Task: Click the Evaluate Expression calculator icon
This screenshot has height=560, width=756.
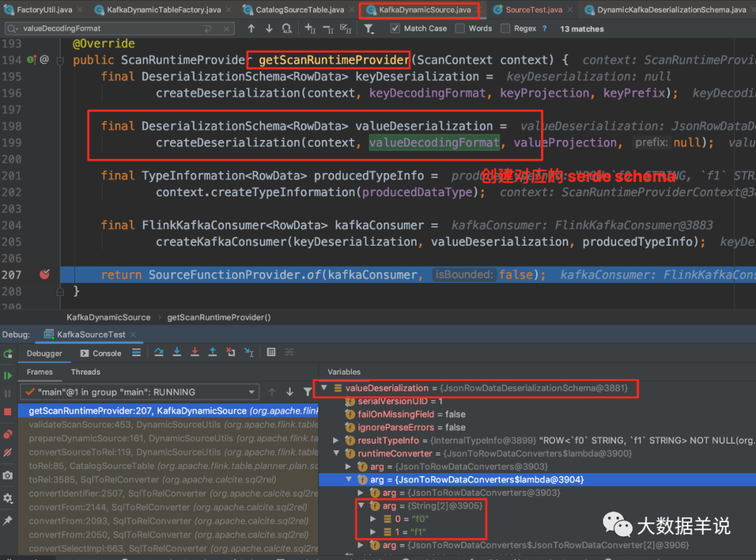Action: [271, 353]
